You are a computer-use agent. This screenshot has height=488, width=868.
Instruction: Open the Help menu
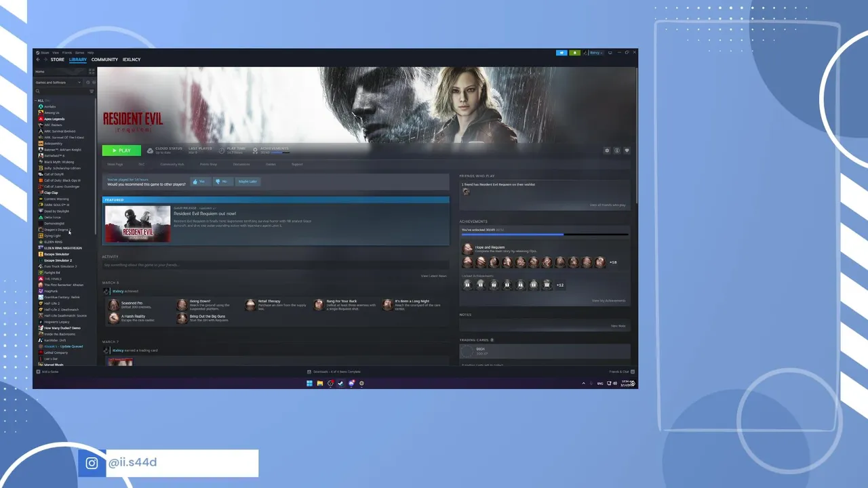click(91, 53)
